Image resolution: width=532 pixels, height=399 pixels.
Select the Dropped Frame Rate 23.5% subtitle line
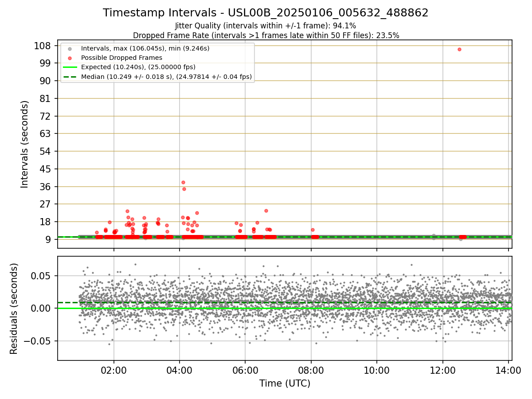[266, 35]
